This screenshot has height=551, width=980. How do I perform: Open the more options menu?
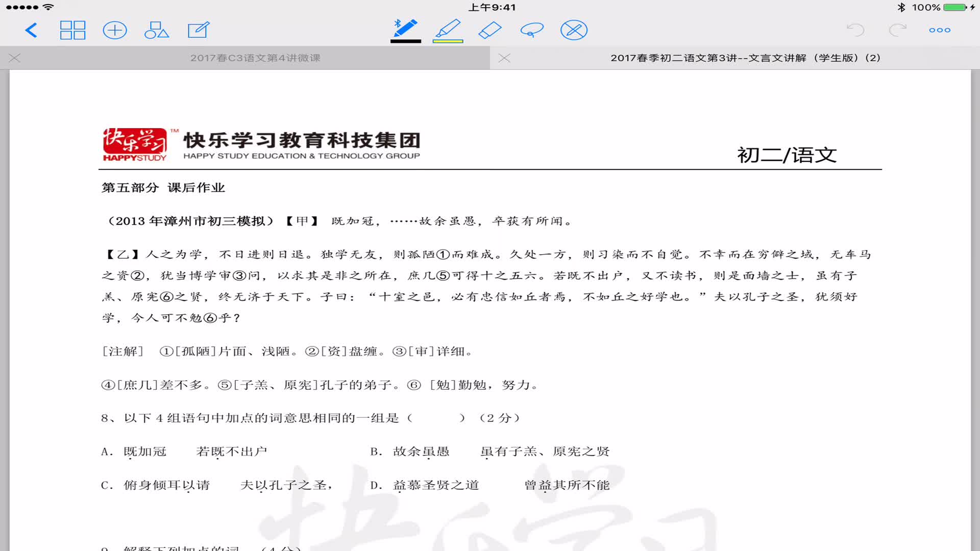939,30
